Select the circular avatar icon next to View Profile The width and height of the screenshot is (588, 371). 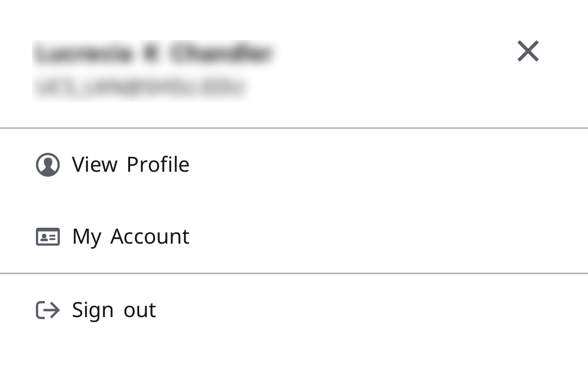tap(48, 164)
